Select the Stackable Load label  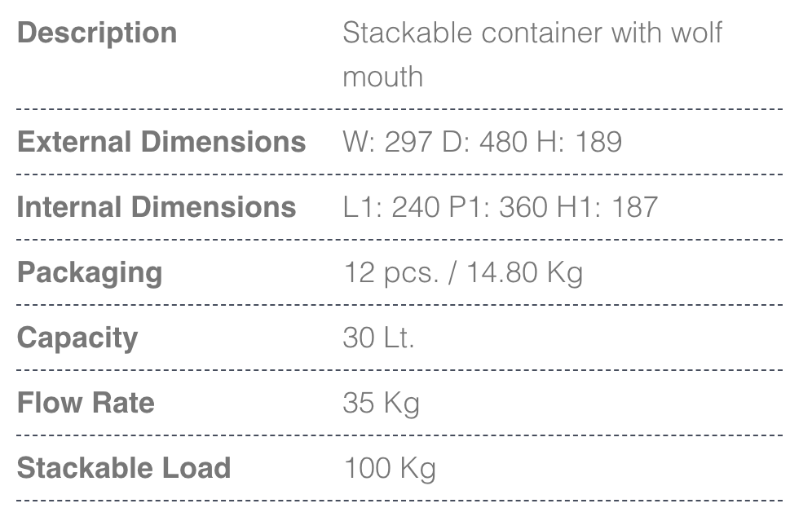click(x=124, y=468)
